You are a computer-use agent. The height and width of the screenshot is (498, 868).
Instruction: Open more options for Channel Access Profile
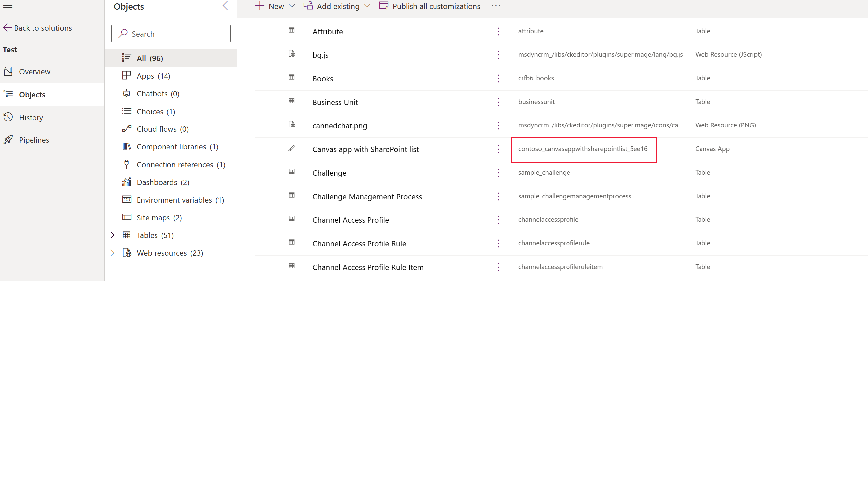tap(499, 220)
